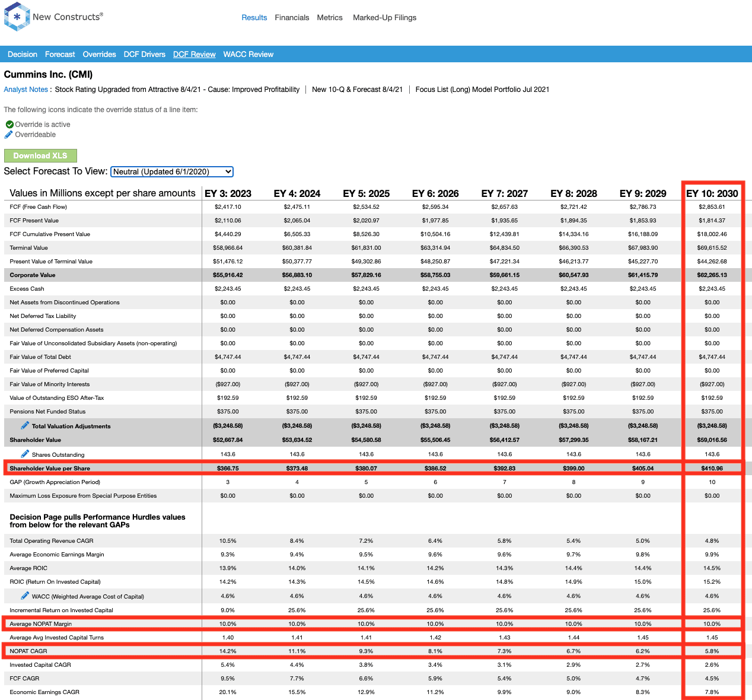Click 5.8% NOPAT CAGR value for 2030
This screenshot has height=700, width=752.
pos(712,651)
